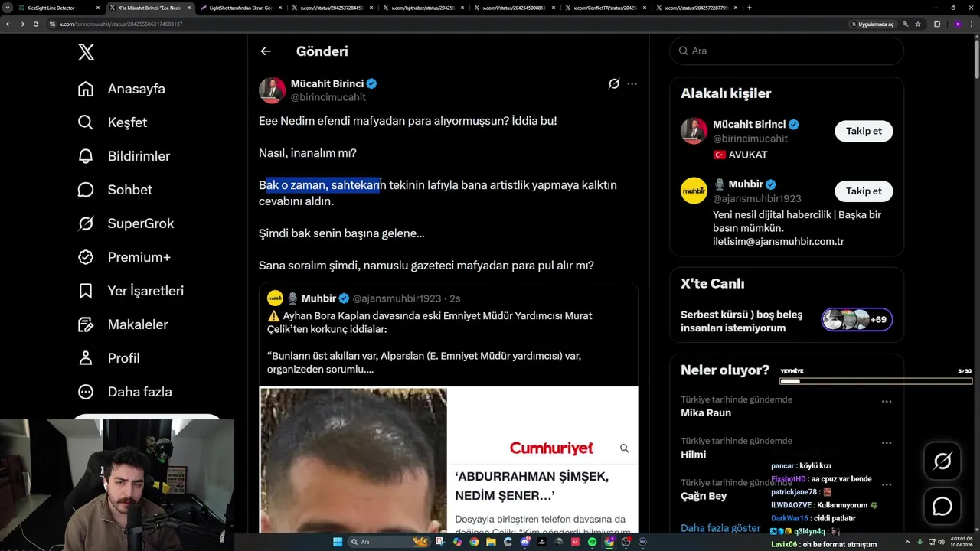
Task: Bookmark this page with star icon
Action: click(918, 24)
